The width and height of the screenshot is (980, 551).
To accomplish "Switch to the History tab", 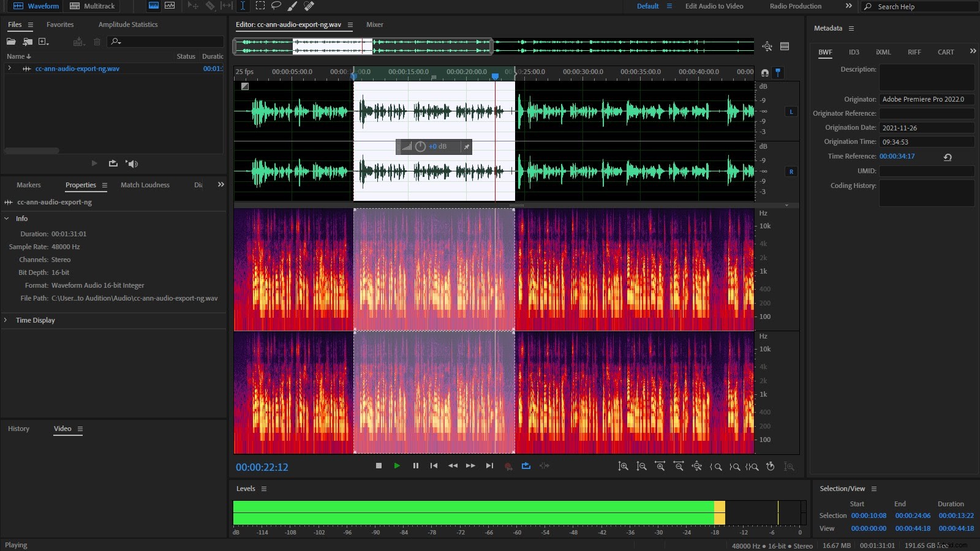I will click(19, 429).
